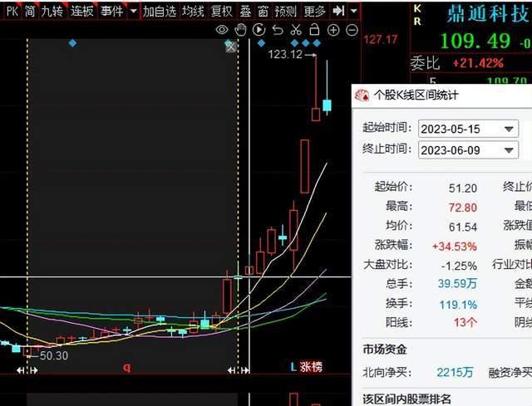Click the 阳线 count 13个
This screenshot has width=532, height=406.
pyautogui.click(x=465, y=322)
